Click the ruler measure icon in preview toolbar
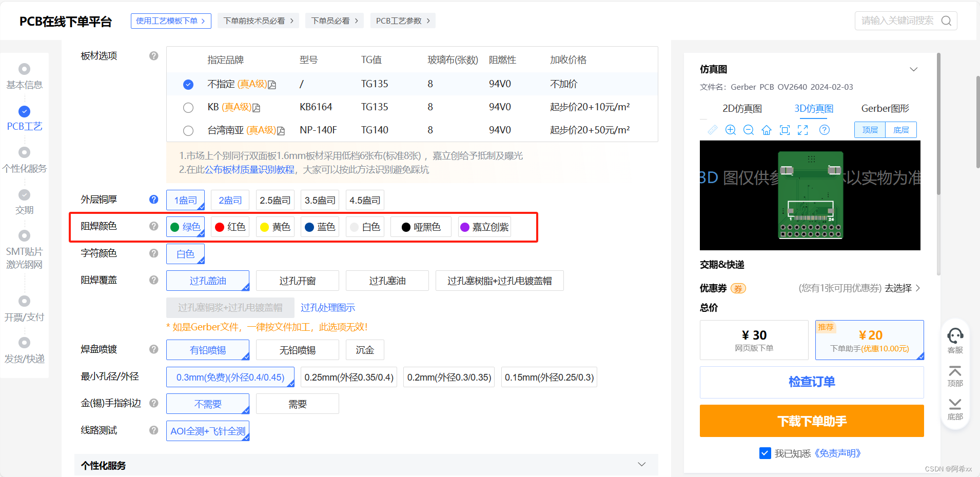The image size is (980, 477). [x=713, y=130]
